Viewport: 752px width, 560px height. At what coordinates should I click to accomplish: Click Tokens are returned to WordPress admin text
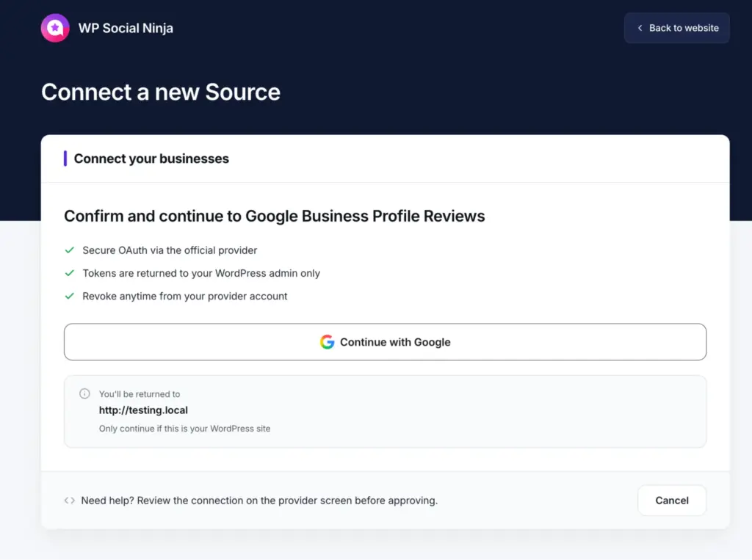tap(201, 273)
